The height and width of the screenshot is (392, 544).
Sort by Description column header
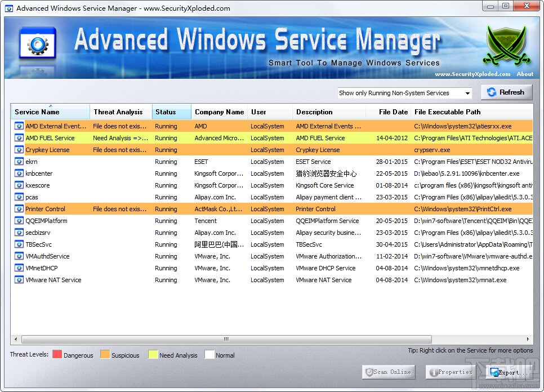[x=329, y=112]
